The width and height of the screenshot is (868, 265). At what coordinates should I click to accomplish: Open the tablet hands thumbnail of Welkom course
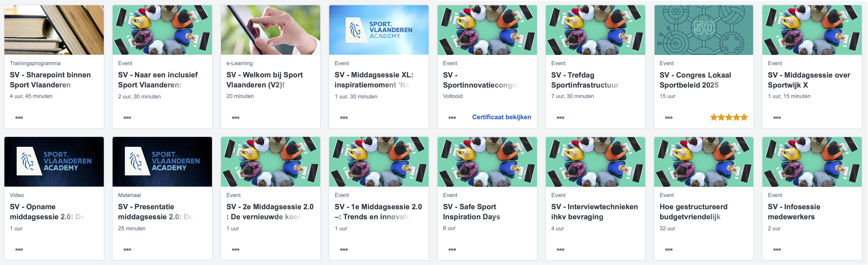270,30
